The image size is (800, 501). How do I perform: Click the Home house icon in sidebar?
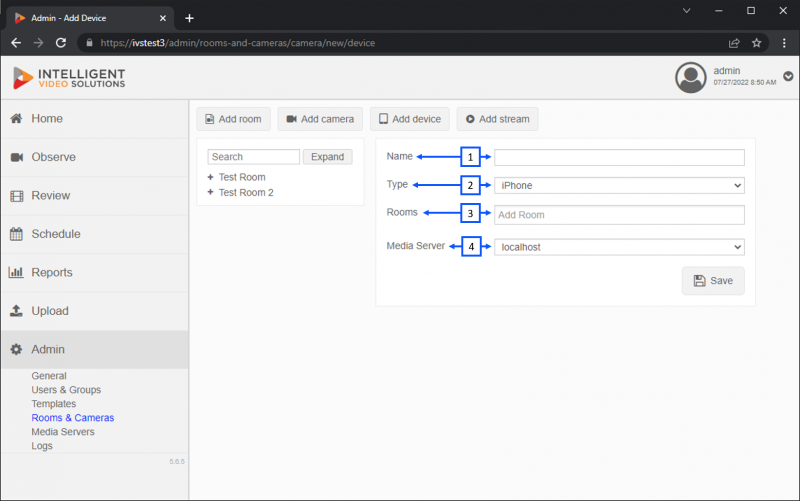coord(16,118)
